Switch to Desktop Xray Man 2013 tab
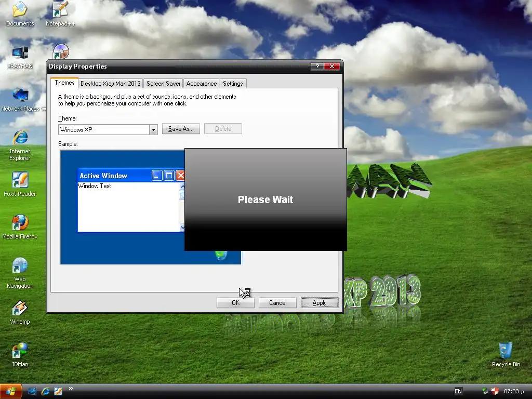This screenshot has height=399, width=532. [x=110, y=84]
